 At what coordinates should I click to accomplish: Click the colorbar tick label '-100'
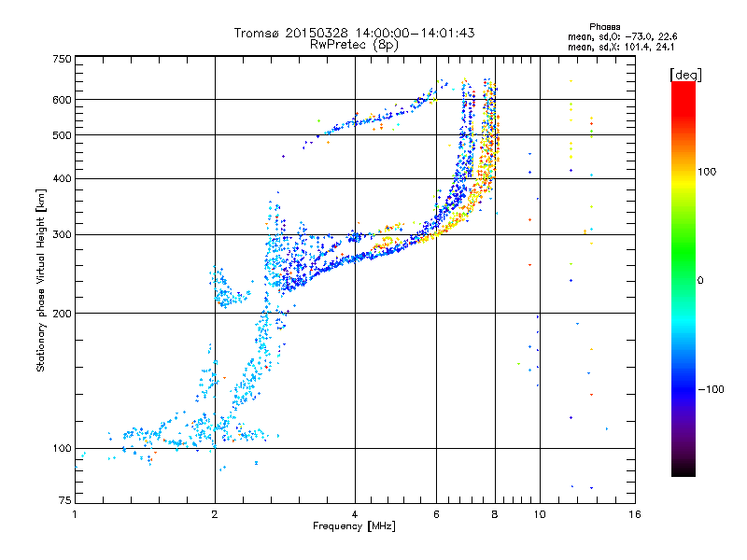coord(711,389)
